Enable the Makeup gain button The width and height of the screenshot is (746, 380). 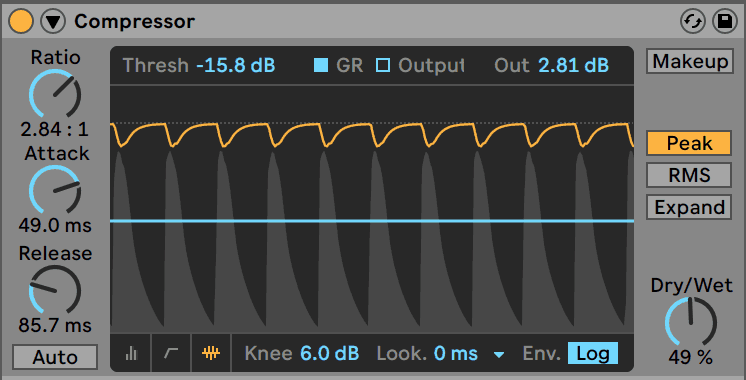pyautogui.click(x=689, y=61)
